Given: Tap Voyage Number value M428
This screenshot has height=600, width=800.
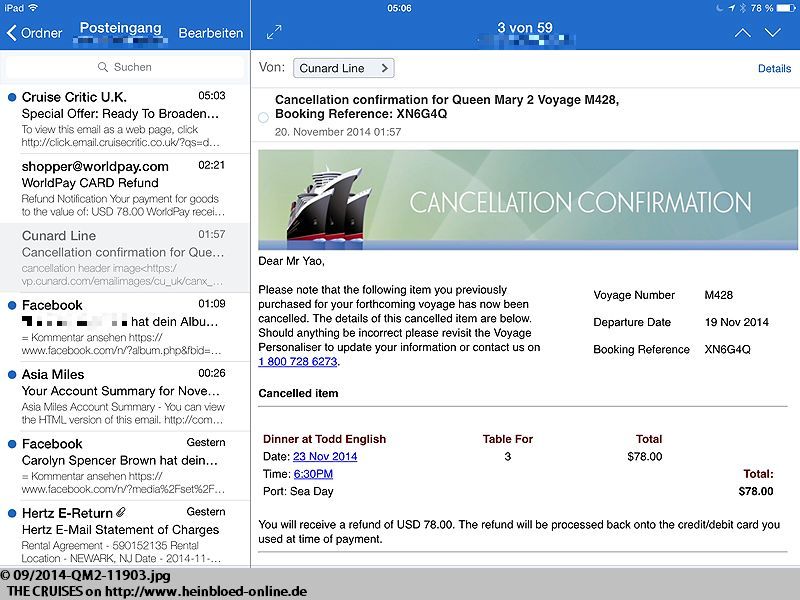Looking at the screenshot, I should pyautogui.click(x=718, y=295).
